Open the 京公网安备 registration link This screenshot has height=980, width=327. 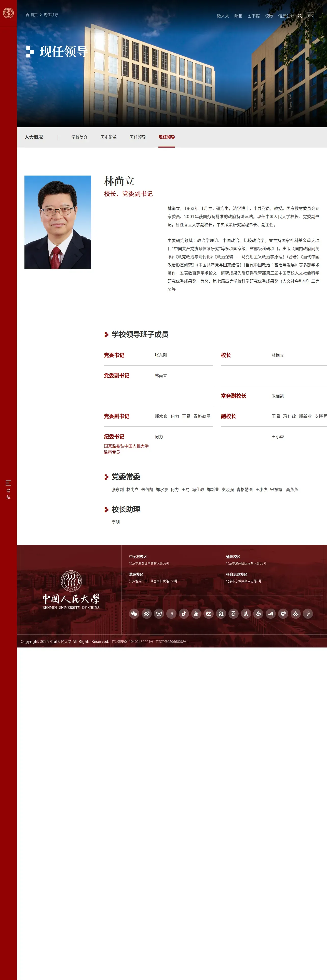132,642
